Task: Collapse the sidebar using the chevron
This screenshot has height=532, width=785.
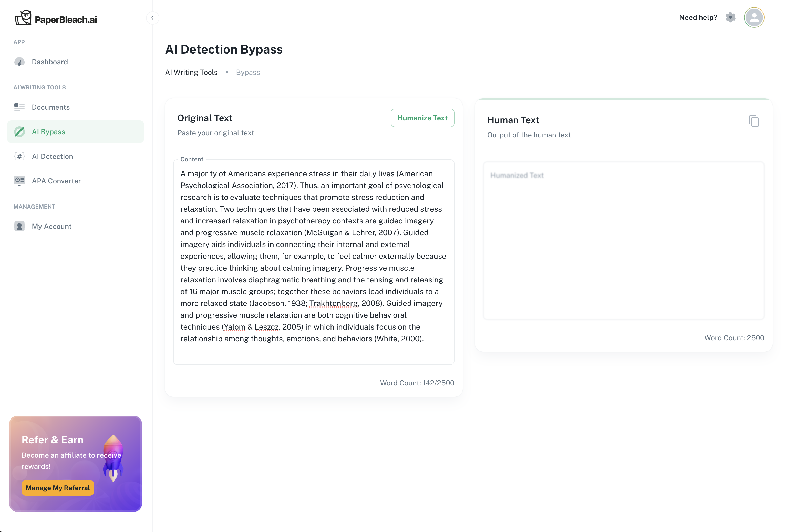Action: (153, 18)
